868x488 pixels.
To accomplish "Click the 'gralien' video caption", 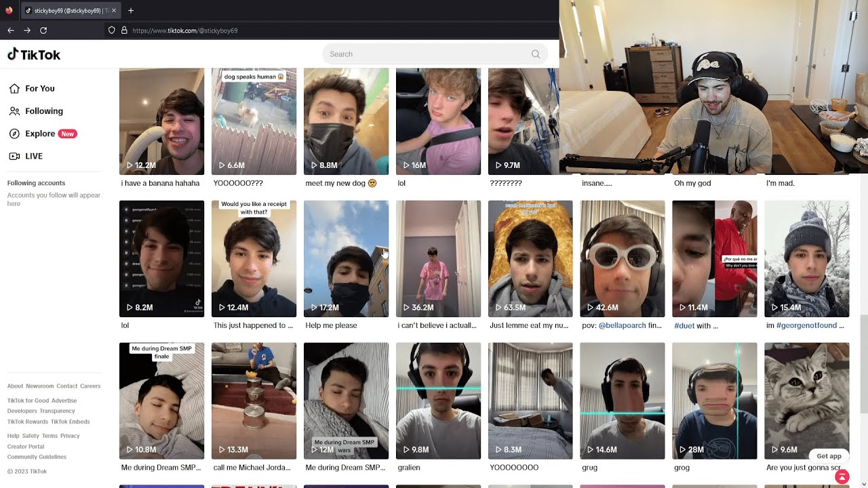I will tap(409, 468).
